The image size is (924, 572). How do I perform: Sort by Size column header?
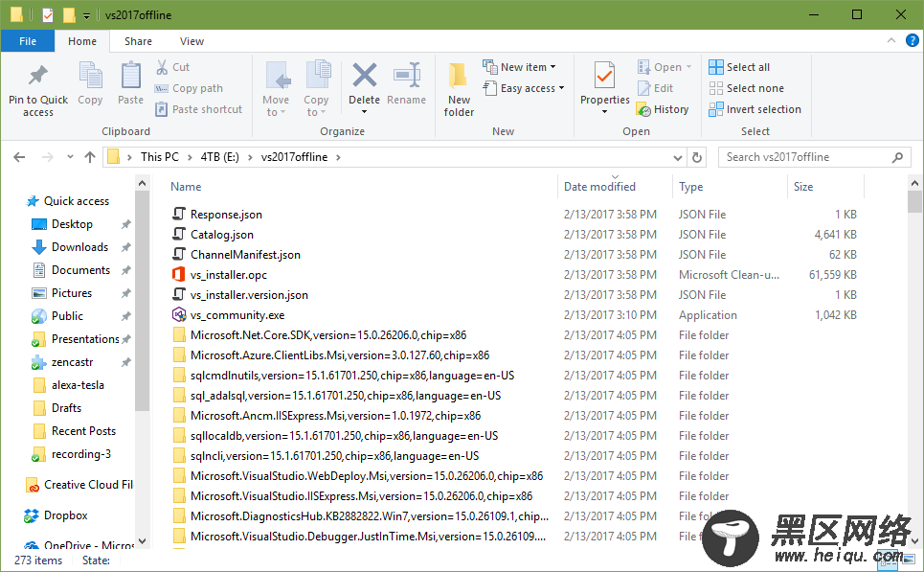802,187
